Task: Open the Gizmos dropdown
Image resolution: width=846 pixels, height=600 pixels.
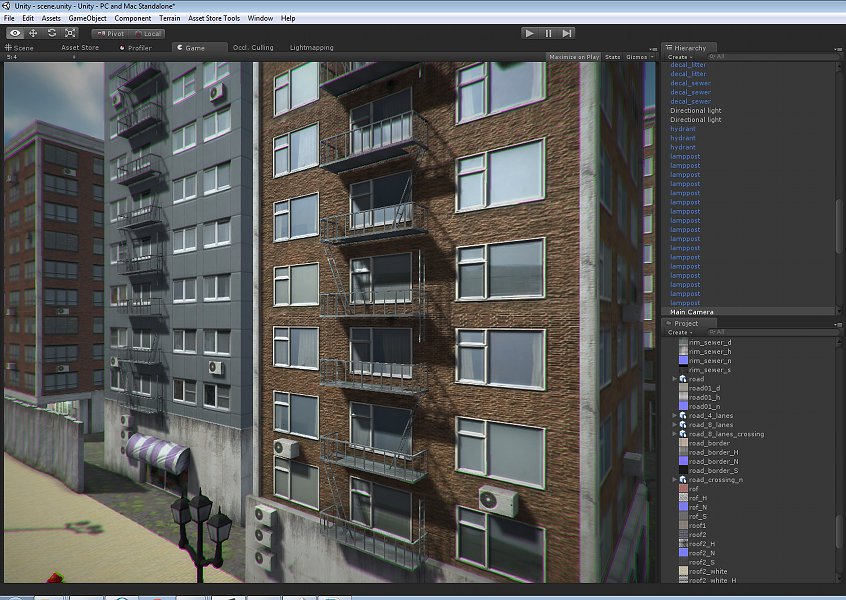Action: tap(639, 57)
